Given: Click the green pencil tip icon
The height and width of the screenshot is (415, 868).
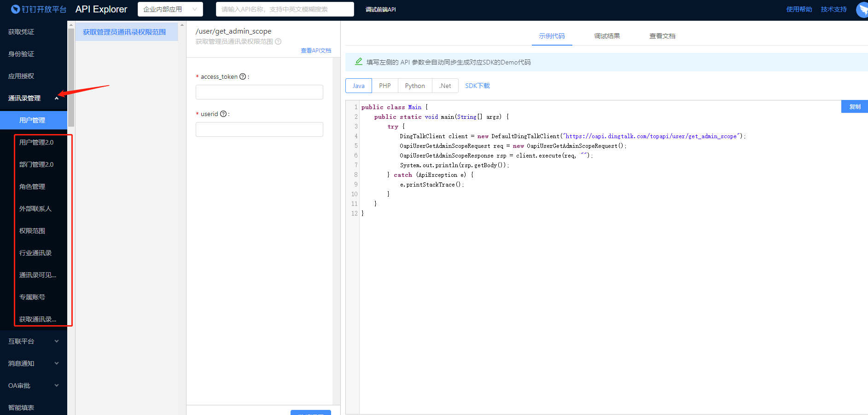Looking at the screenshot, I should click(x=359, y=61).
